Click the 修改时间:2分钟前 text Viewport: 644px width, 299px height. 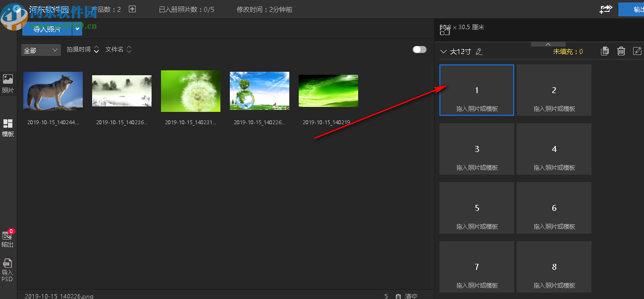265,9
